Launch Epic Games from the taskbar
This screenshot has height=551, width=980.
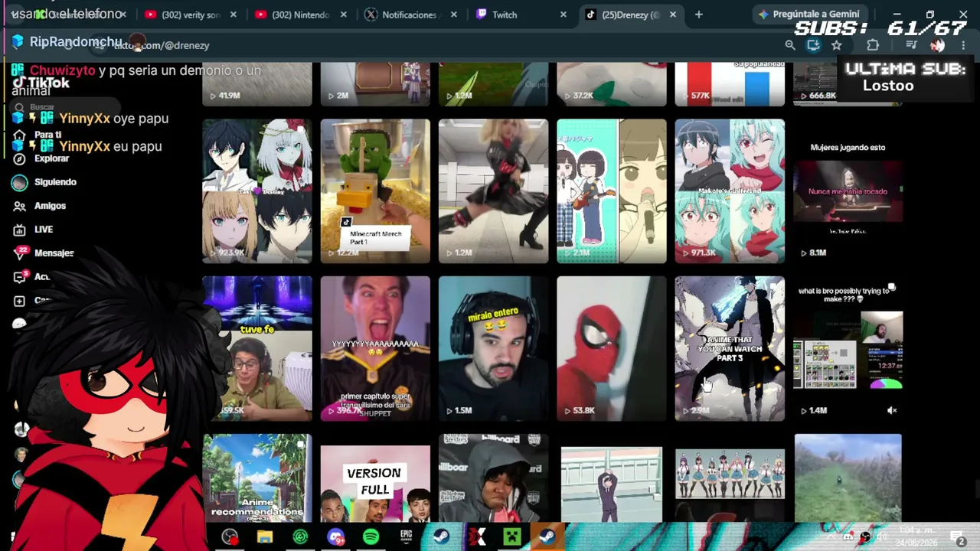[x=406, y=537]
